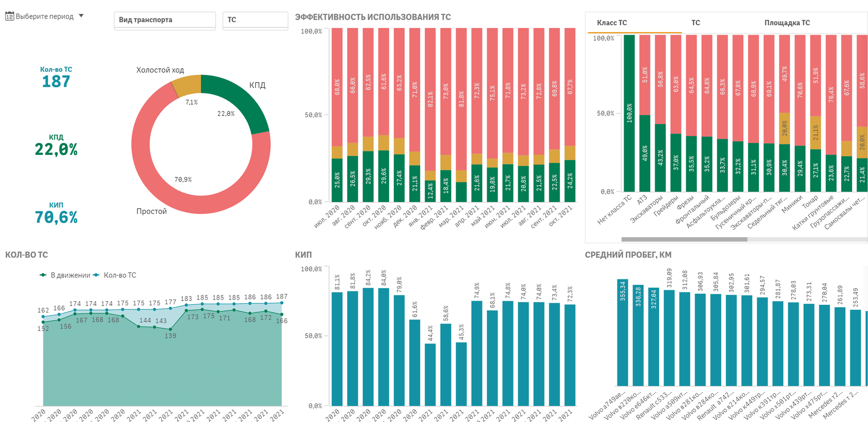Click the КОЛ-ВО ТС chart title
This screenshot has height=422, width=868.
26,255
